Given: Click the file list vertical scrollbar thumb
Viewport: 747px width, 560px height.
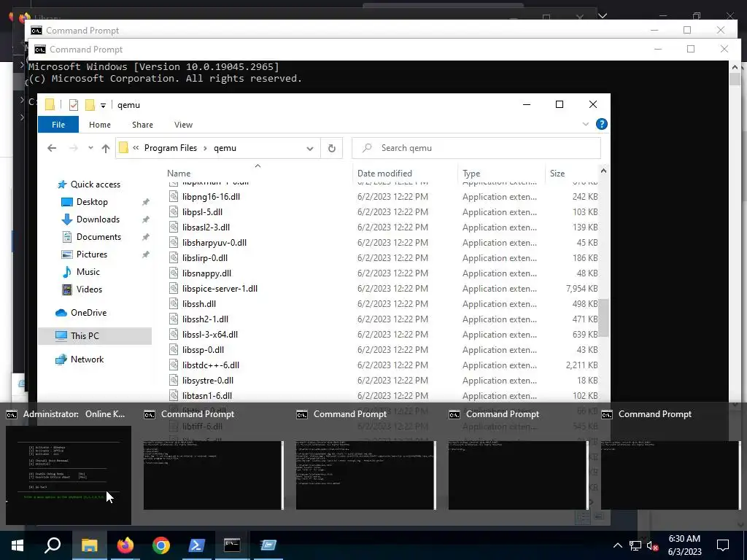Looking at the screenshot, I should (x=603, y=318).
